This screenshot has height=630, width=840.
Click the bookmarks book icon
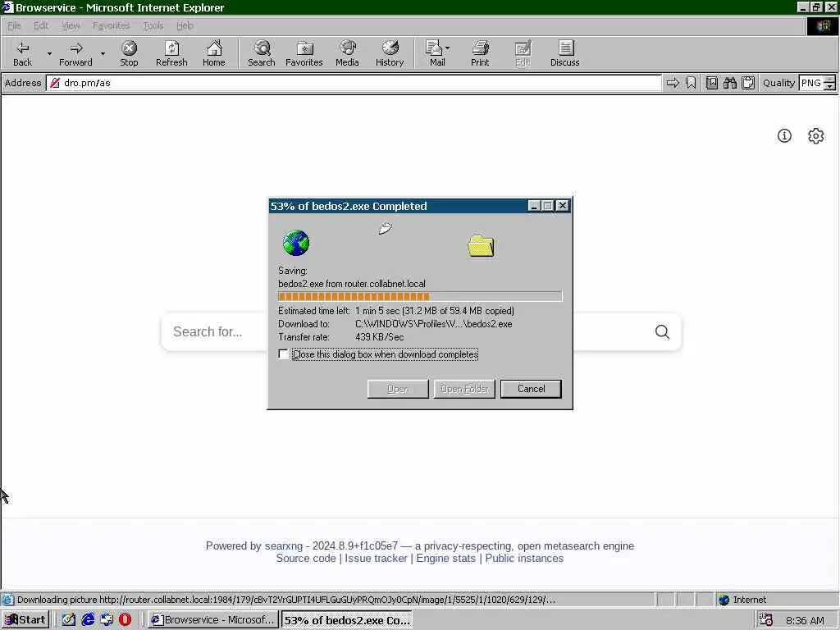click(x=712, y=83)
